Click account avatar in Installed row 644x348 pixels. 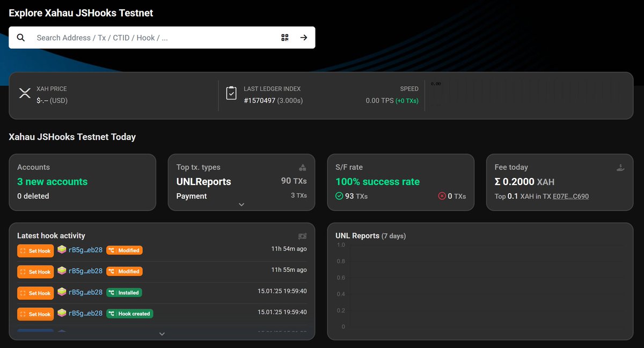(62, 292)
